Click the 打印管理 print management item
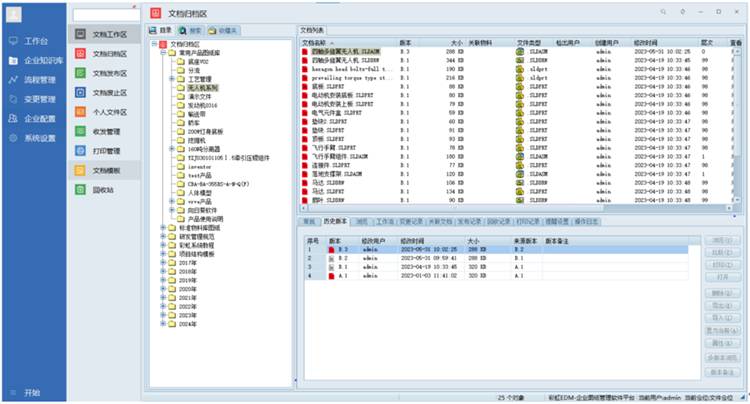The height and width of the screenshot is (404, 750). click(x=106, y=150)
